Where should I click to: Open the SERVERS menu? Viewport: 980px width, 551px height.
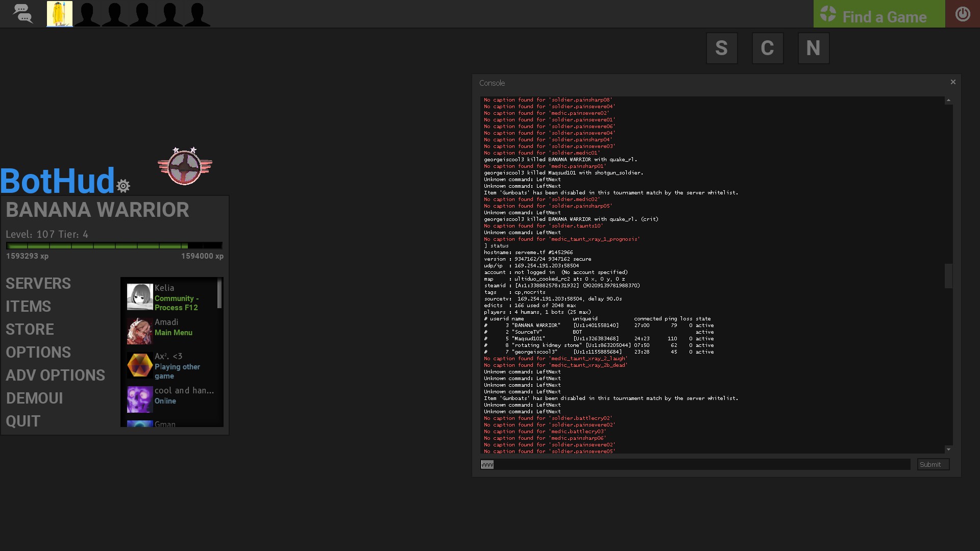(x=38, y=284)
